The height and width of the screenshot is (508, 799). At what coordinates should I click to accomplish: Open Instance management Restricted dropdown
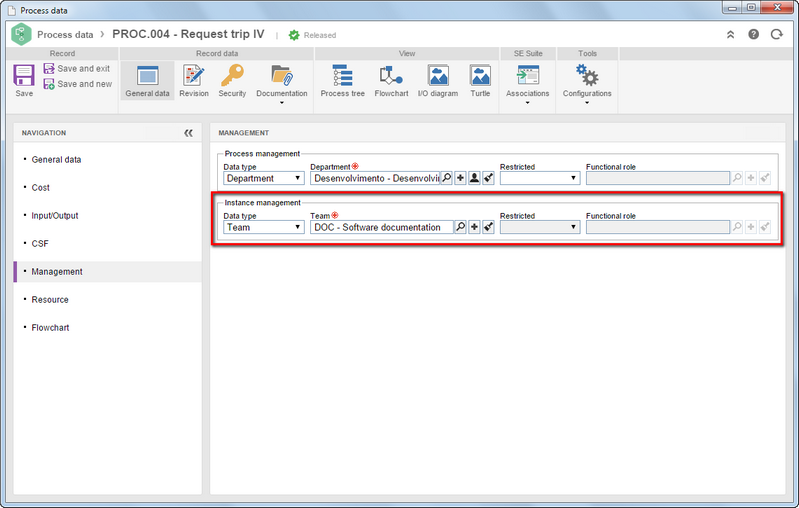point(540,227)
